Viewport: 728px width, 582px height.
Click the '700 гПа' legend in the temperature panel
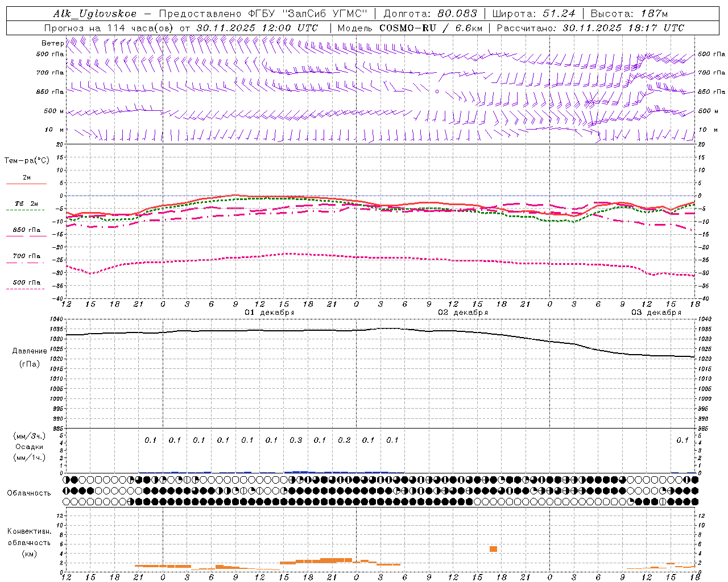[x=27, y=256]
